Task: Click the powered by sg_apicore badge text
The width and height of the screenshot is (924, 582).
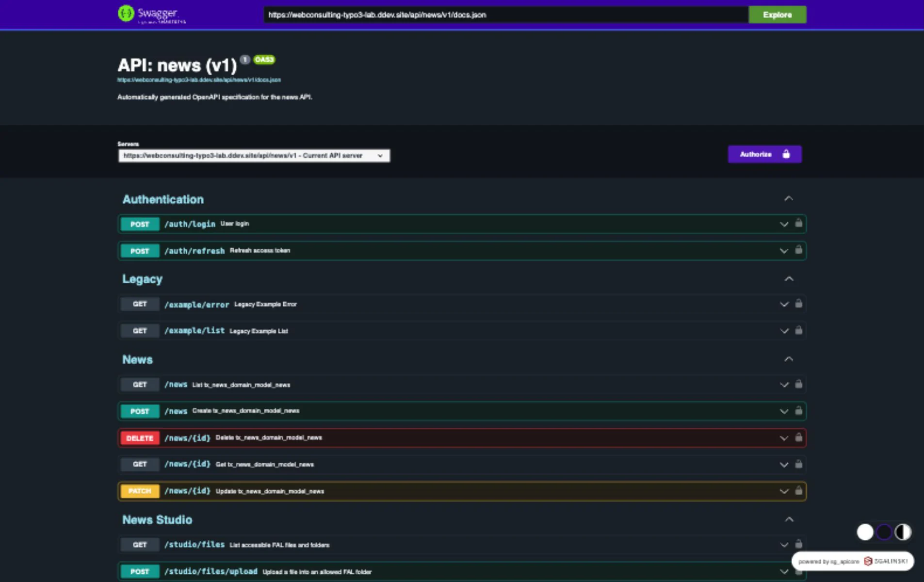Action: click(x=828, y=562)
